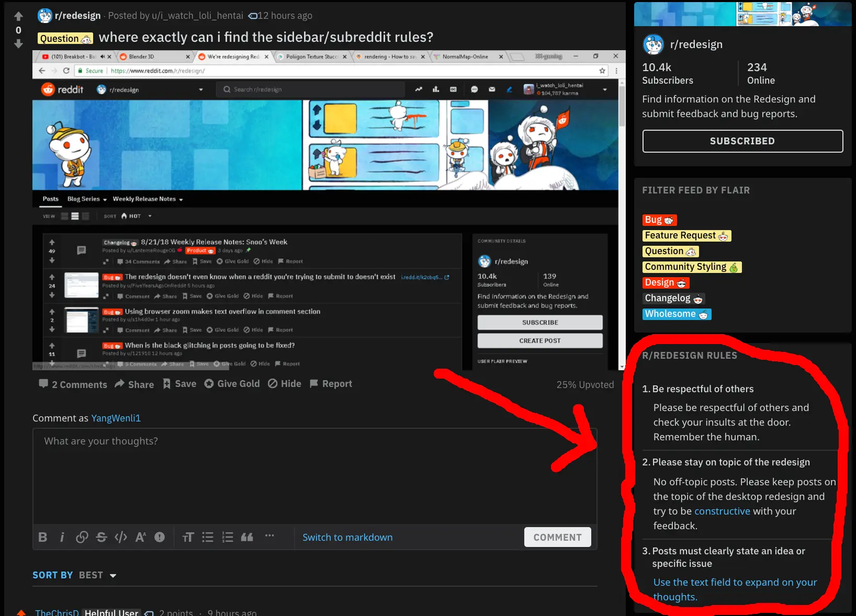Toggle bold formatting in comment editor
This screenshot has height=616, width=856.
pyautogui.click(x=43, y=537)
